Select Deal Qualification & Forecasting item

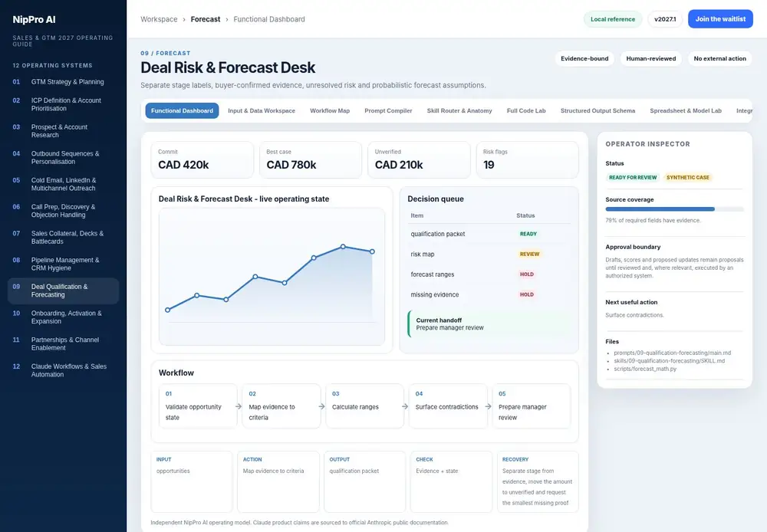(x=63, y=291)
